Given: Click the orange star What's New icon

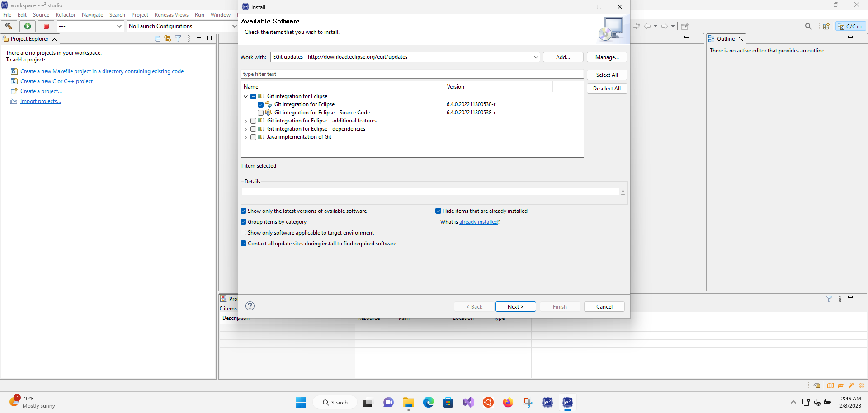Looking at the screenshot, I should [862, 386].
